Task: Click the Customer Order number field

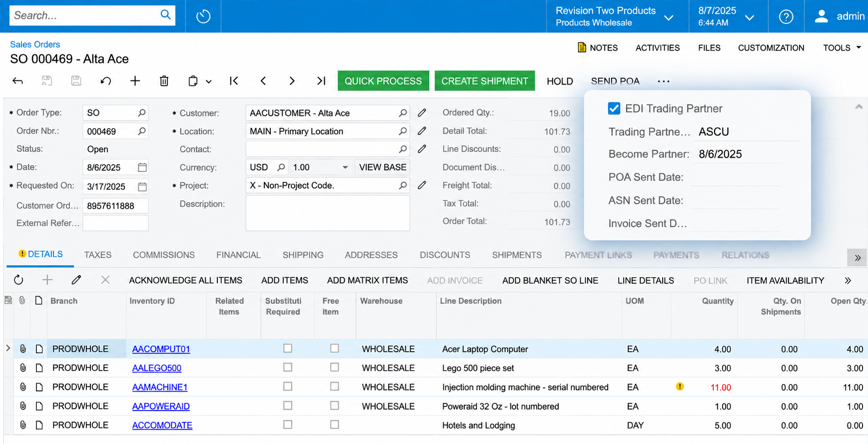Action: (115, 206)
